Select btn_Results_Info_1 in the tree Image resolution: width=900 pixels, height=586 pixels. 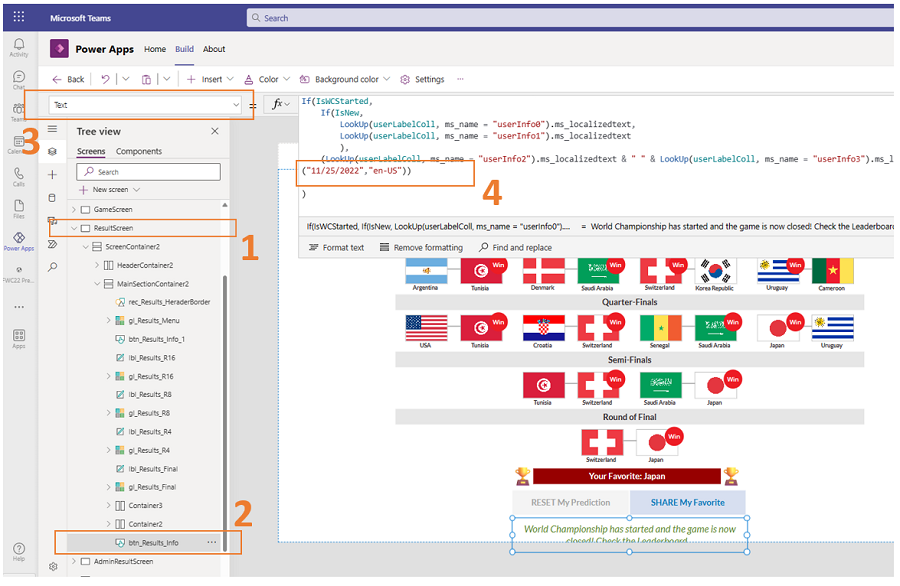click(156, 339)
